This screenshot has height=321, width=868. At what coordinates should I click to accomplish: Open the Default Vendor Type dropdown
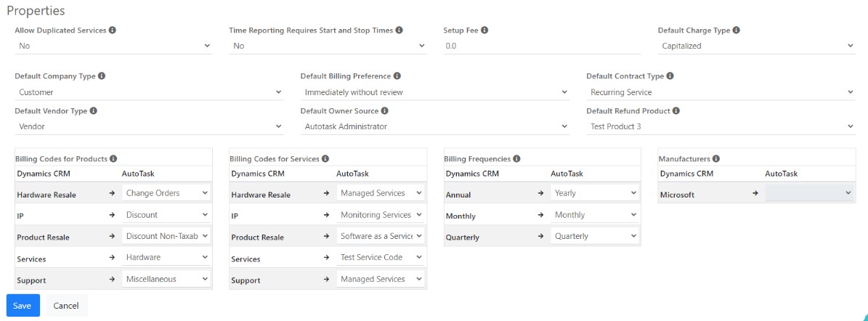(x=149, y=126)
